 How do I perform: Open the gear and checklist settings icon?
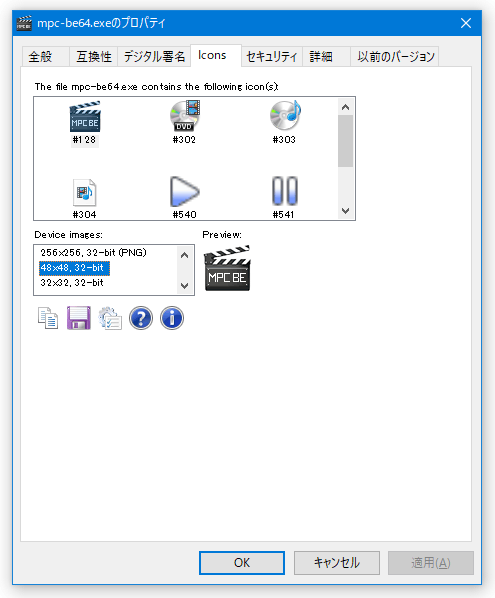[x=110, y=318]
